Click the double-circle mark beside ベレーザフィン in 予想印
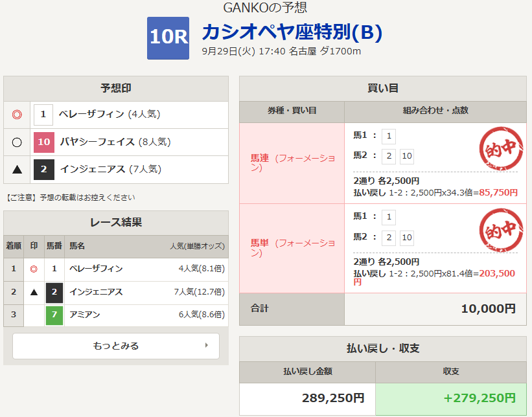Screen dimensions: 532x417 click(17, 115)
